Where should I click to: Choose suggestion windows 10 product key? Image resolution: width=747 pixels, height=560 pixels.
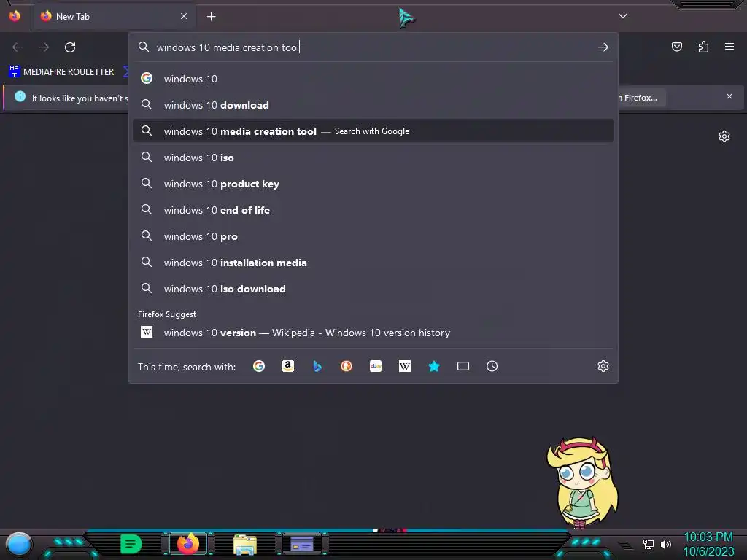(x=373, y=184)
